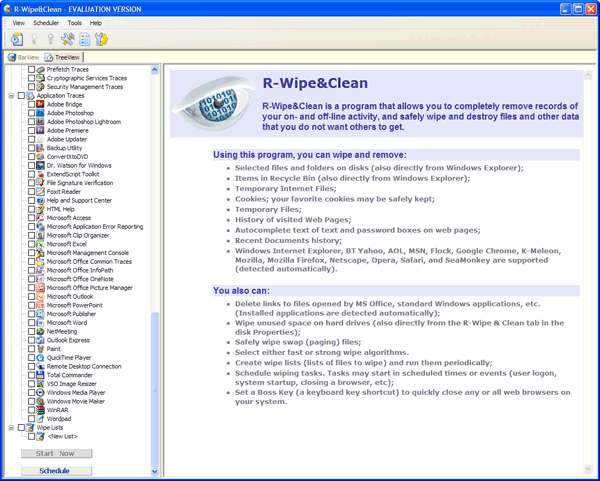This screenshot has height=481, width=600.
Task: Click the Help and Support Center icon
Action: [x=40, y=200]
